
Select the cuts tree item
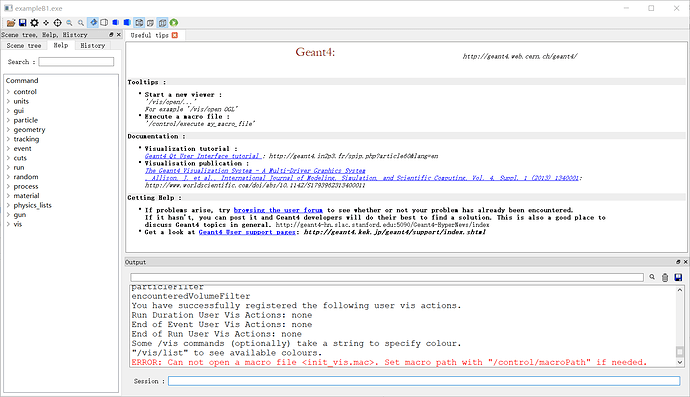tap(20, 158)
